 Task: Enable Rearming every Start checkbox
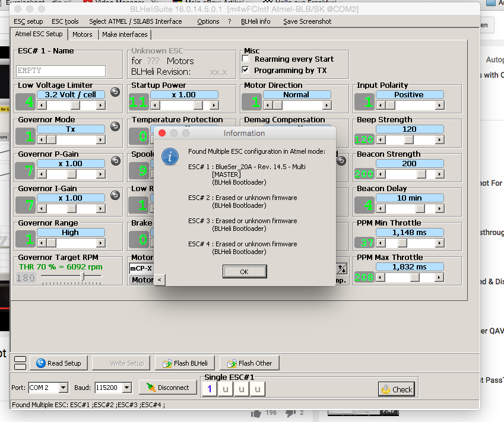pos(246,59)
